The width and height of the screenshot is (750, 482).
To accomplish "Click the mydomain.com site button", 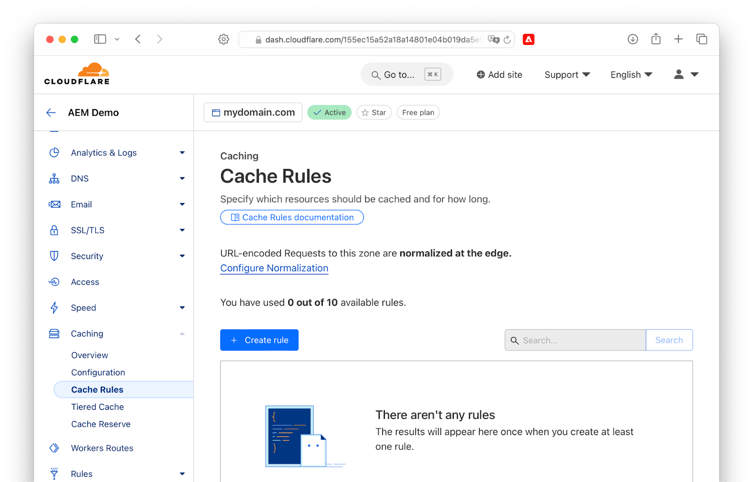I will [x=253, y=112].
